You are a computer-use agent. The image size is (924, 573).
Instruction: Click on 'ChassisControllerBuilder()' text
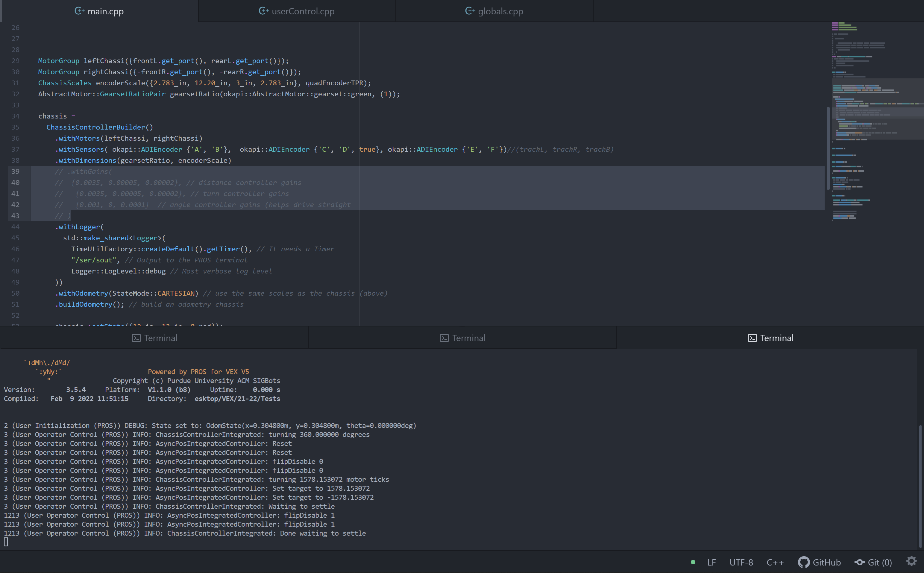100,127
